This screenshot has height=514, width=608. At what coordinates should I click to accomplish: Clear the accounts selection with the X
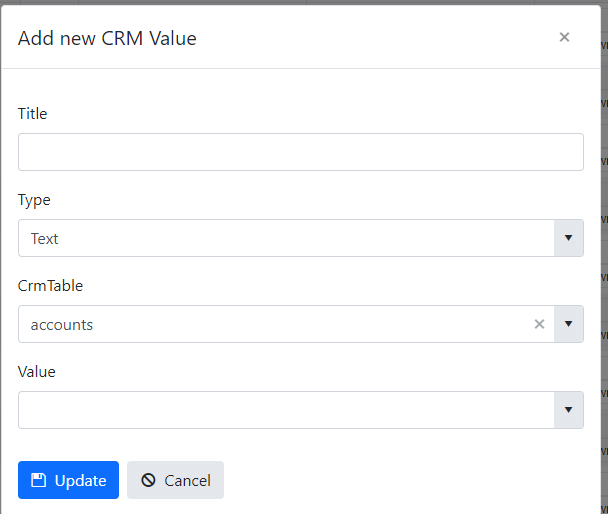539,324
